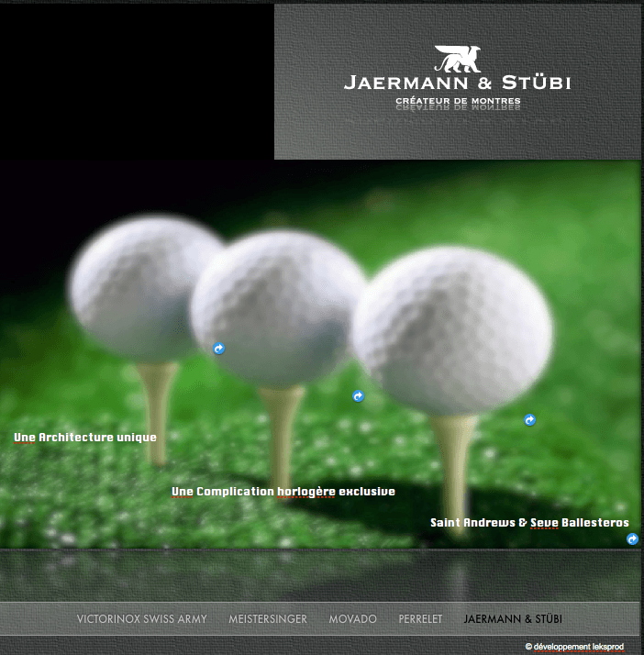The width and height of the screenshot is (644, 655).
Task: Select Meistersinger in bottom menu
Action: (268, 618)
